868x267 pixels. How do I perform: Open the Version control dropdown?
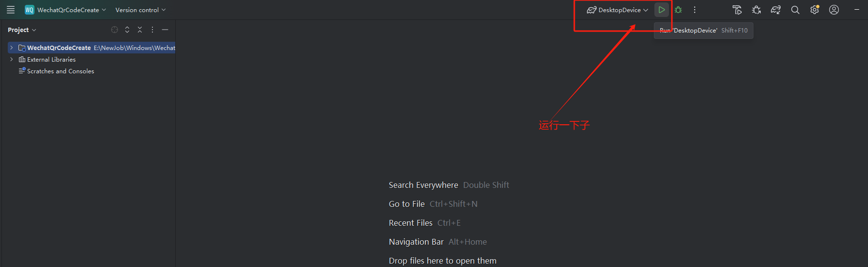140,10
